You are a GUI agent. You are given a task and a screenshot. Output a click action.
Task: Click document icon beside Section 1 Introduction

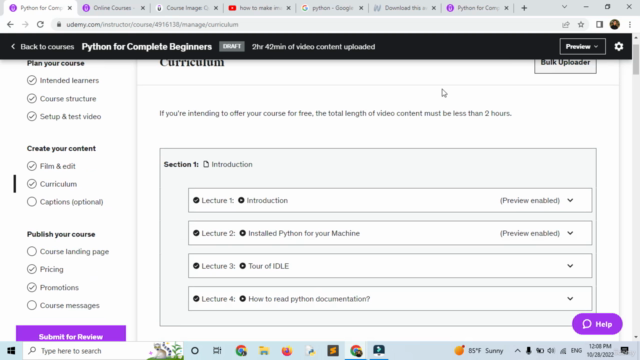click(206, 164)
